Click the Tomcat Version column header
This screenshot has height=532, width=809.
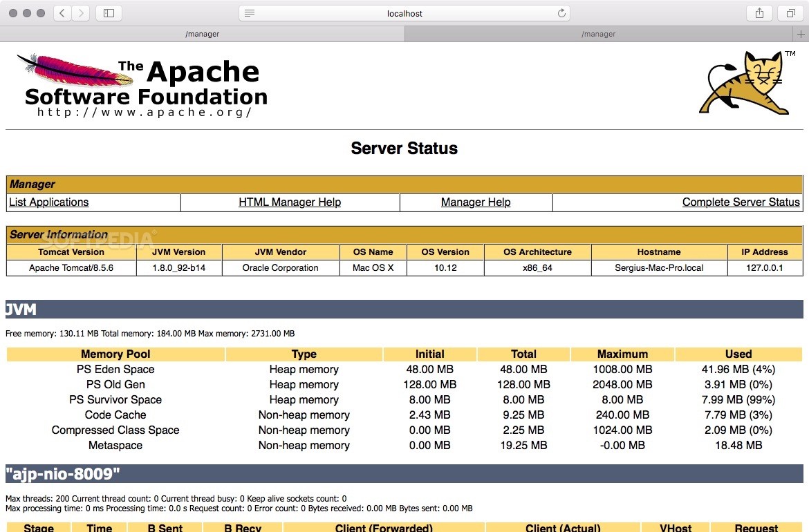coord(71,252)
